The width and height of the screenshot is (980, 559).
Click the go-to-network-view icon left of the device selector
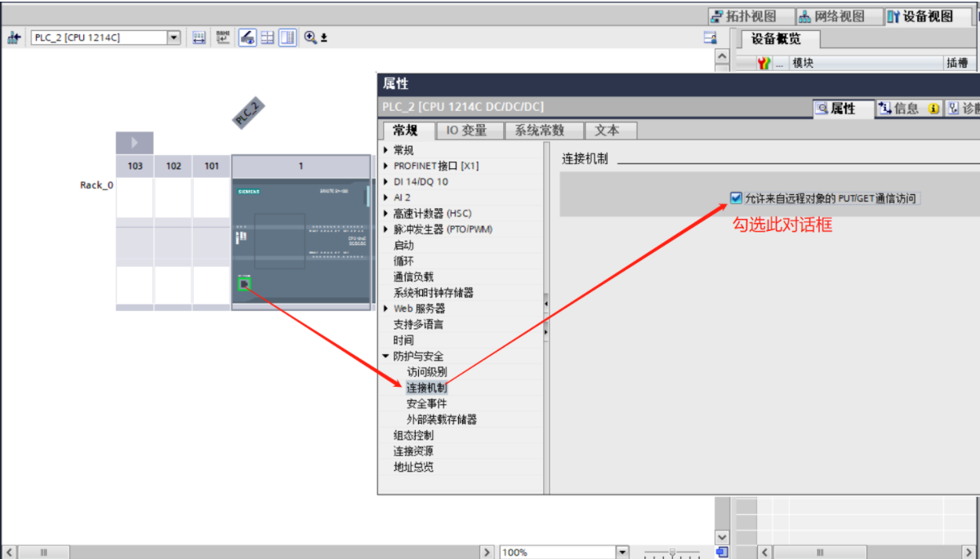click(x=14, y=38)
